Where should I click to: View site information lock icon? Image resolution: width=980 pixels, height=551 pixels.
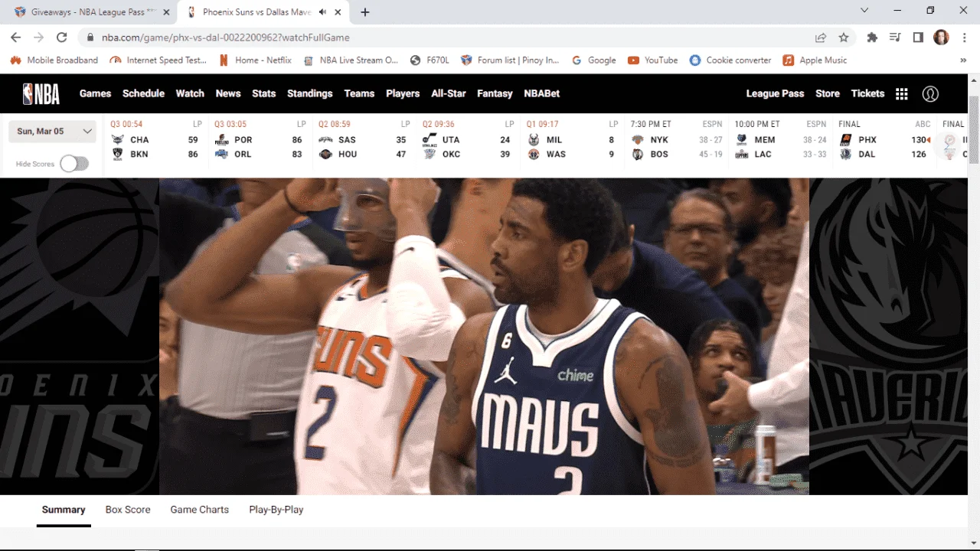point(90,37)
